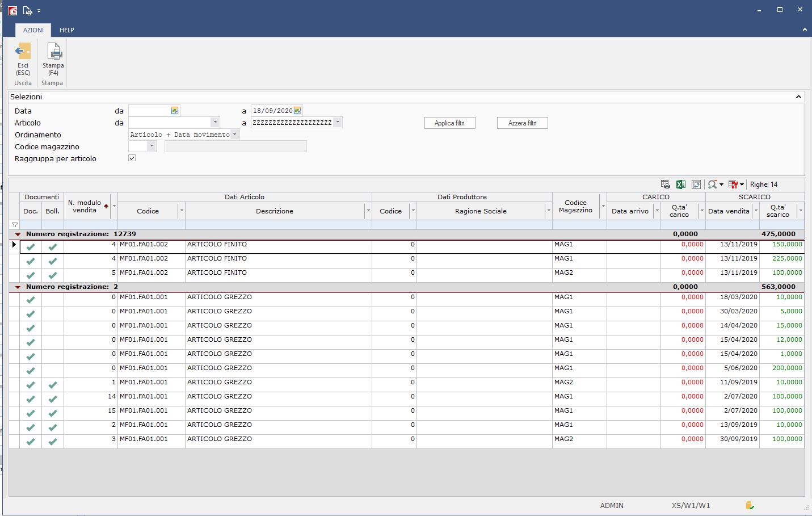Click the filter row cell under Descrizione
The height and width of the screenshot is (516, 812).
click(278, 225)
